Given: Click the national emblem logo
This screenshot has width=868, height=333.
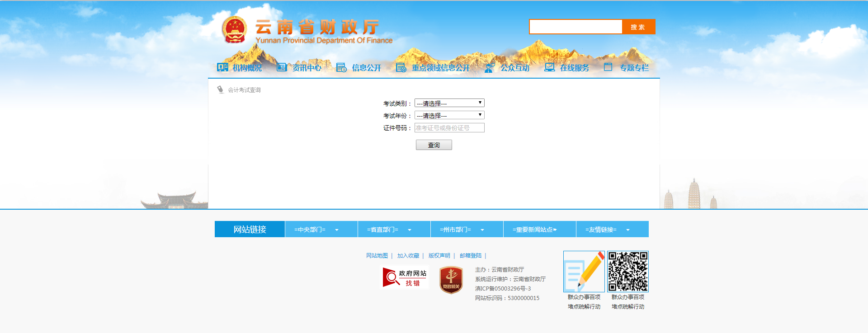Looking at the screenshot, I should [x=234, y=30].
